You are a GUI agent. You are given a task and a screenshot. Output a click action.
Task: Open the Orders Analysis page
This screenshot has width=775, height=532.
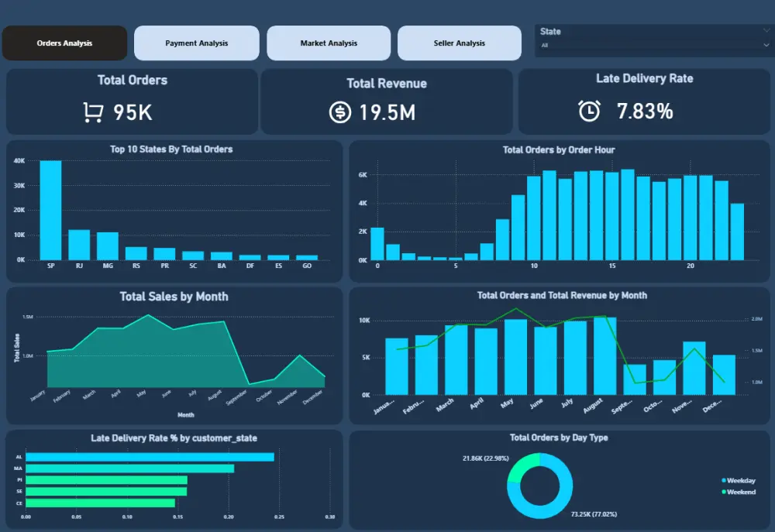[x=64, y=43]
